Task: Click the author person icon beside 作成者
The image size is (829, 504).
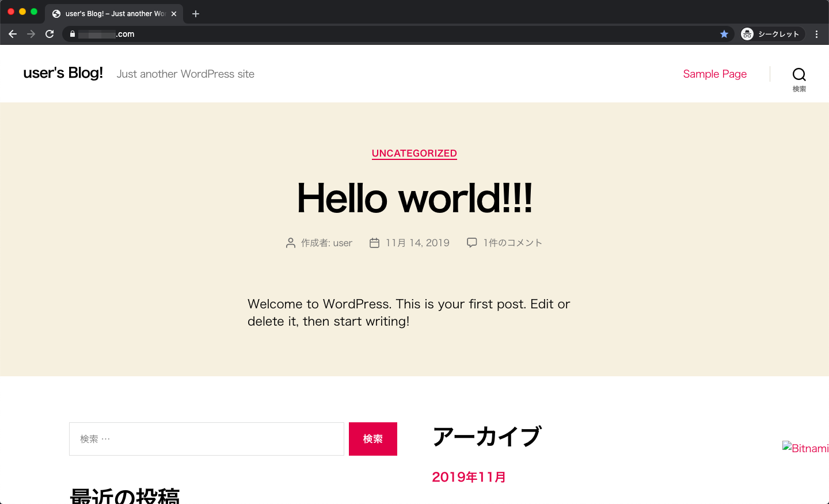Action: click(x=290, y=242)
